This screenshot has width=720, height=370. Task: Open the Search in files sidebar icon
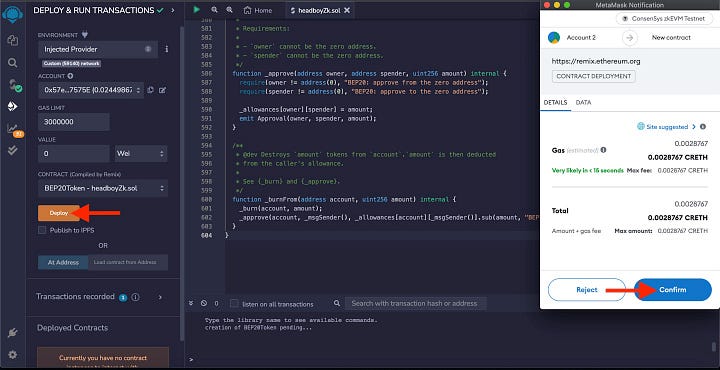coord(12,62)
